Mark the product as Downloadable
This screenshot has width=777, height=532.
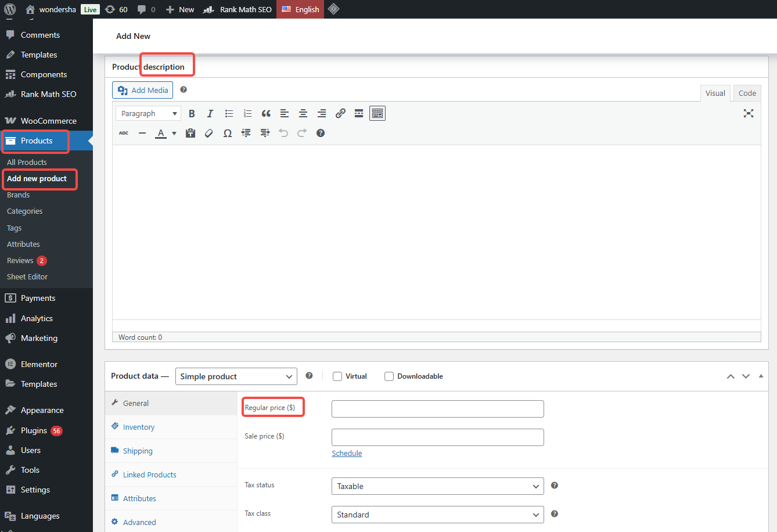click(x=388, y=376)
